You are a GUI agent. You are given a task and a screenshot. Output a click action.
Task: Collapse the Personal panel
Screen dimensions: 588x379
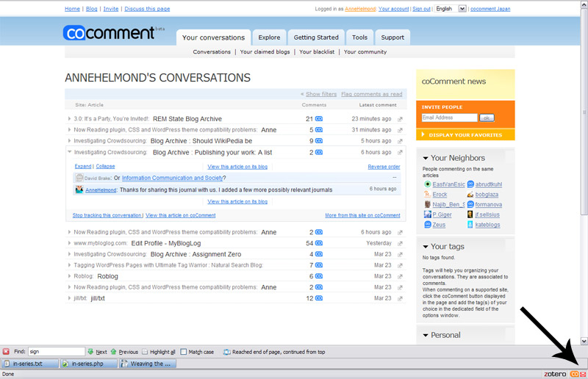(x=426, y=336)
